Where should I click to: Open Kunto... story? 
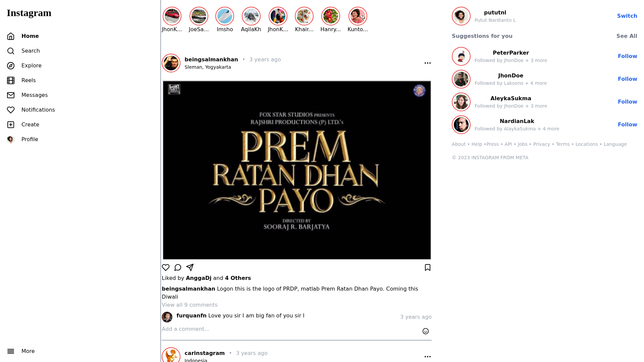tap(358, 16)
